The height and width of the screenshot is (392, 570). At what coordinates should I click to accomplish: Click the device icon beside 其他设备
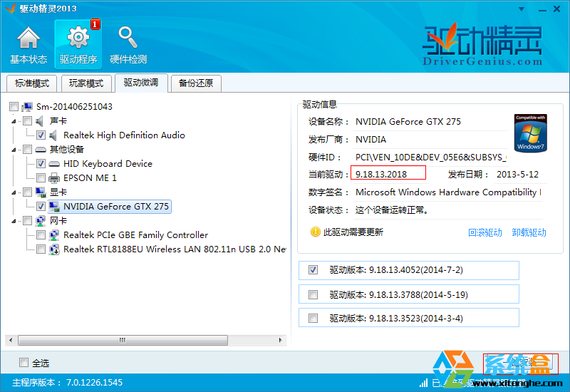(x=41, y=150)
